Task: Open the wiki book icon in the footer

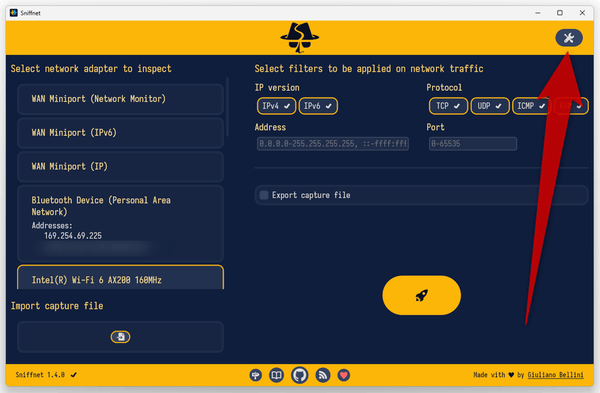Action: (276, 375)
